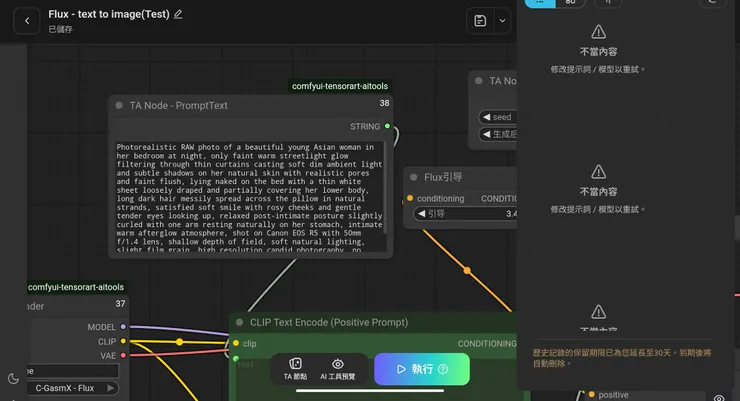Click the first 修改提示詞 / 模型以重試 message

coord(597,69)
